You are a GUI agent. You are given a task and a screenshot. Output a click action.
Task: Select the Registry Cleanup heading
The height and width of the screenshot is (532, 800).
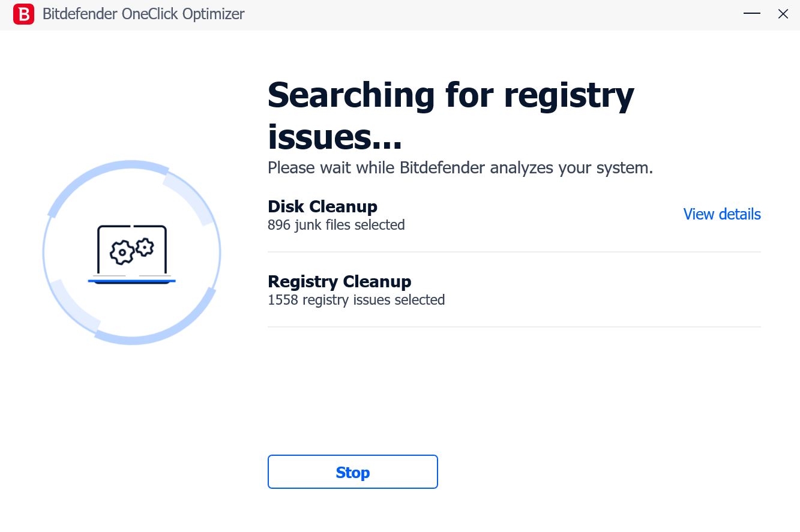340,281
